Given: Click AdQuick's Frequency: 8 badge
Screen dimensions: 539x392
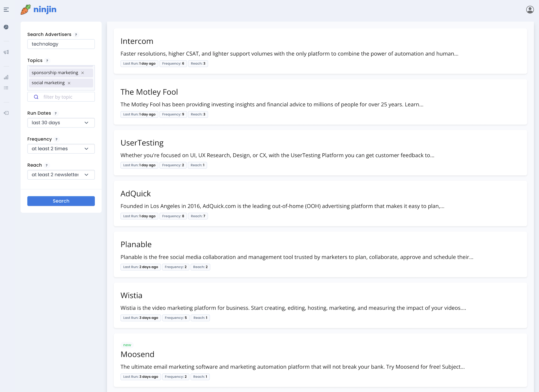Looking at the screenshot, I should (173, 216).
